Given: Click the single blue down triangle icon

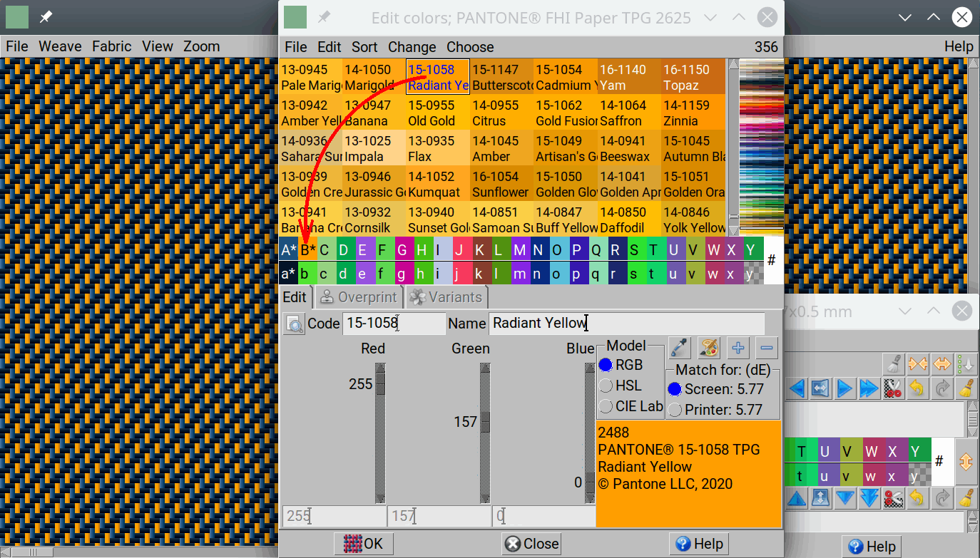Looking at the screenshot, I should point(844,497).
